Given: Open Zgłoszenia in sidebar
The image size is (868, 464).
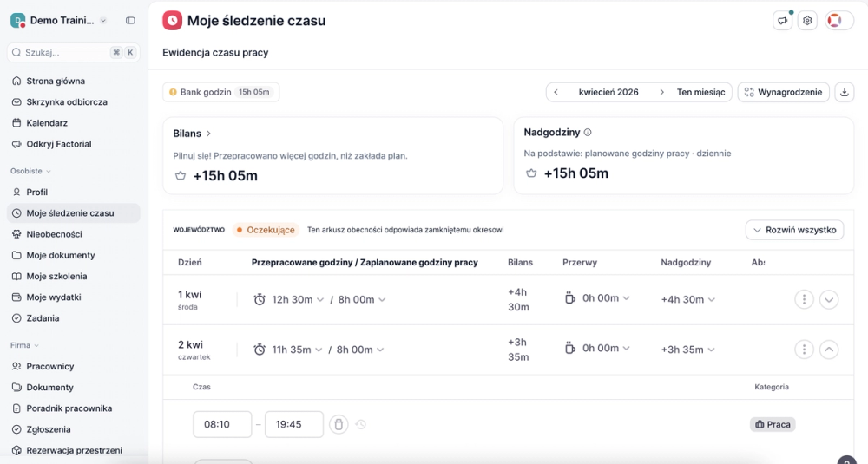Looking at the screenshot, I should click(x=73, y=429).
